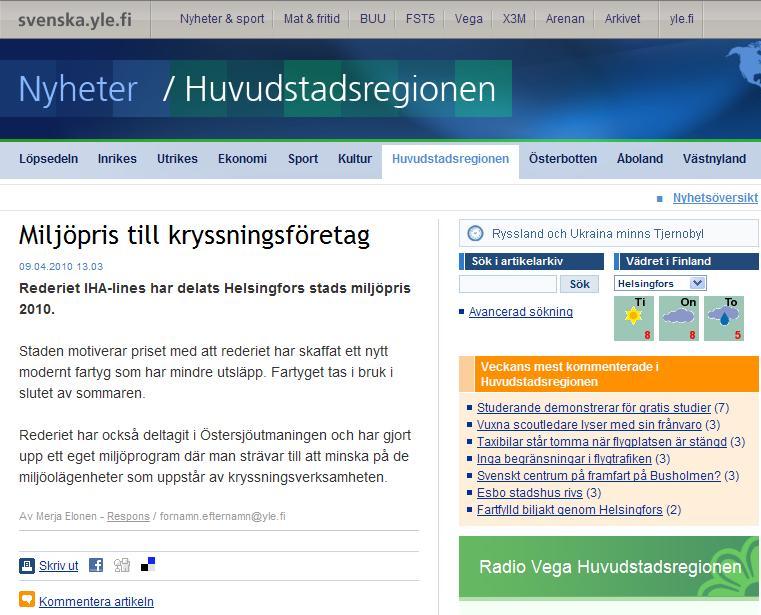Click the grey share icon after Facebook

[122, 565]
